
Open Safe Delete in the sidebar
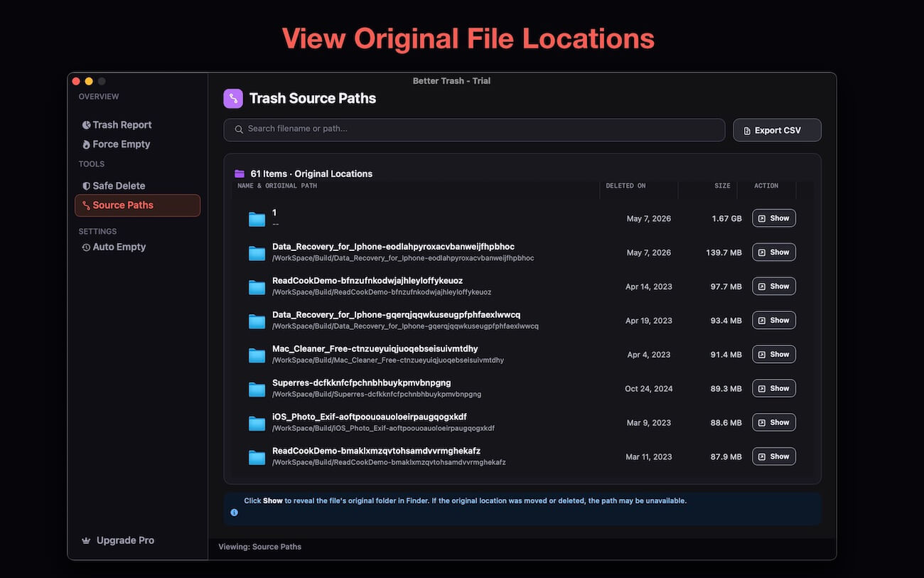(137, 186)
